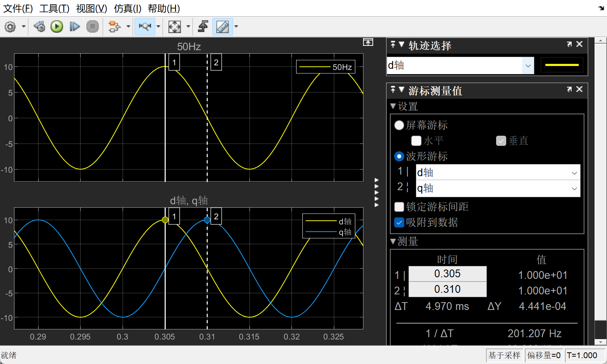Click the d轴 legend entry
Viewport: 607px width, 364px height.
pos(329,221)
